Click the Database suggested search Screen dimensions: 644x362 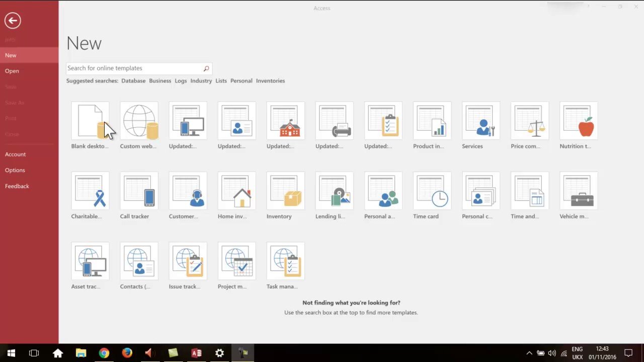click(133, 80)
